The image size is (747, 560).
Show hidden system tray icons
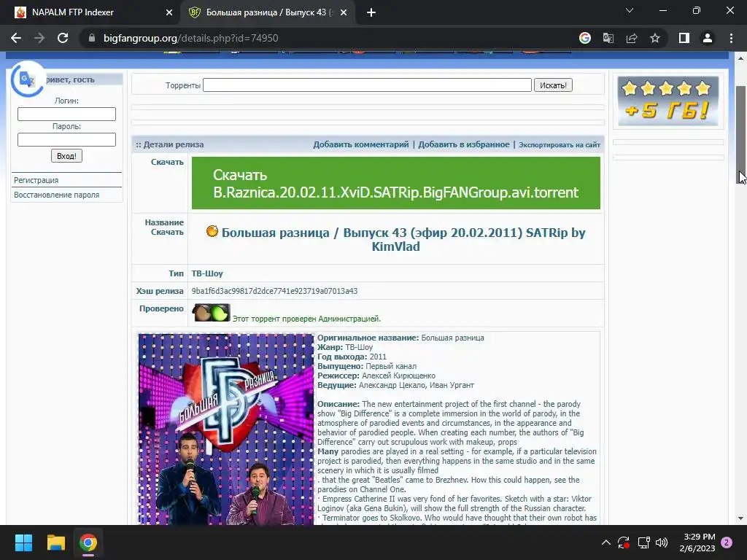[606, 542]
